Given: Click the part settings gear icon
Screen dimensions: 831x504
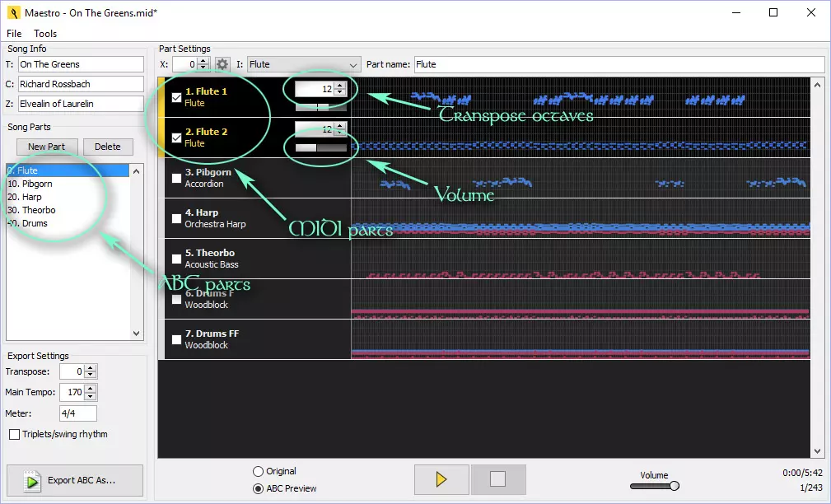Looking at the screenshot, I should point(222,65).
